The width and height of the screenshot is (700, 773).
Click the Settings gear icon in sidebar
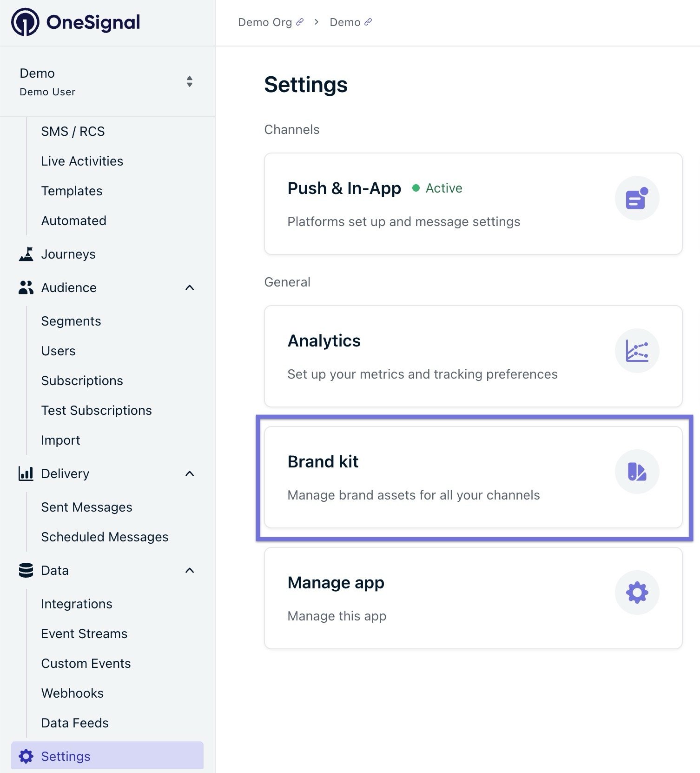point(26,756)
